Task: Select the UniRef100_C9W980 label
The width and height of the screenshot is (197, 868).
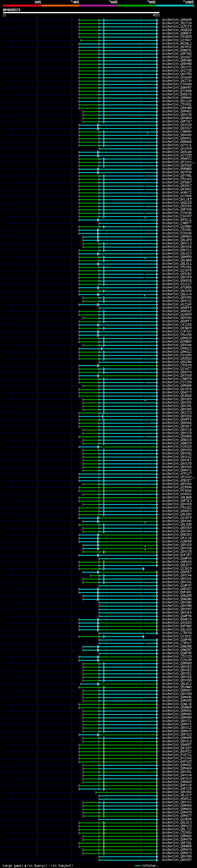Action: pyautogui.click(x=177, y=131)
